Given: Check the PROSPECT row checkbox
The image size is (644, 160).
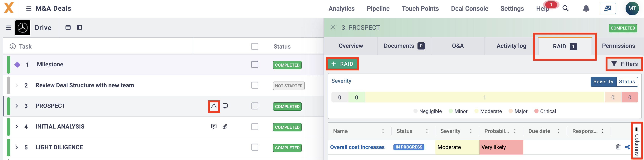Looking at the screenshot, I should point(255,106).
